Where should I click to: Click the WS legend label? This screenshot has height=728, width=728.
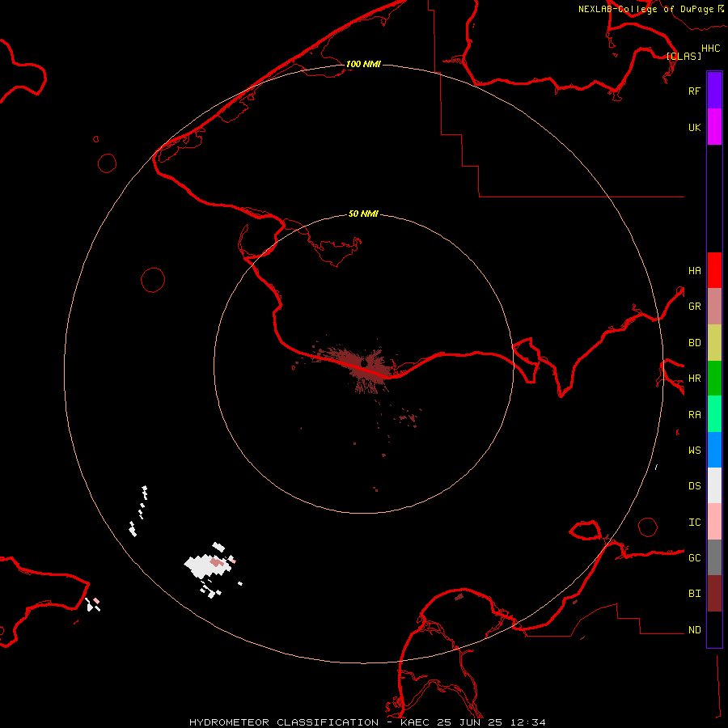[694, 451]
